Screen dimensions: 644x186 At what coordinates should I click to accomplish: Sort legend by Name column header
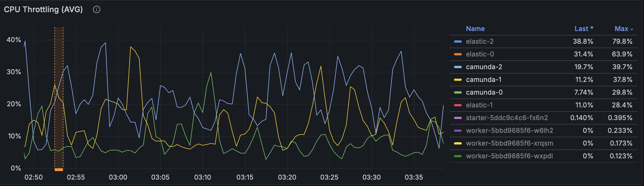(475, 29)
